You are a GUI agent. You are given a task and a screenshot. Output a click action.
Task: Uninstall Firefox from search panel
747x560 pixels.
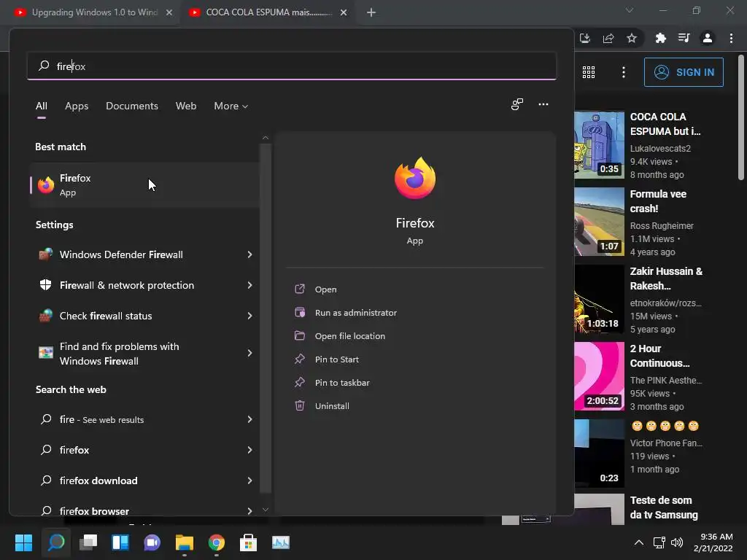pyautogui.click(x=332, y=405)
